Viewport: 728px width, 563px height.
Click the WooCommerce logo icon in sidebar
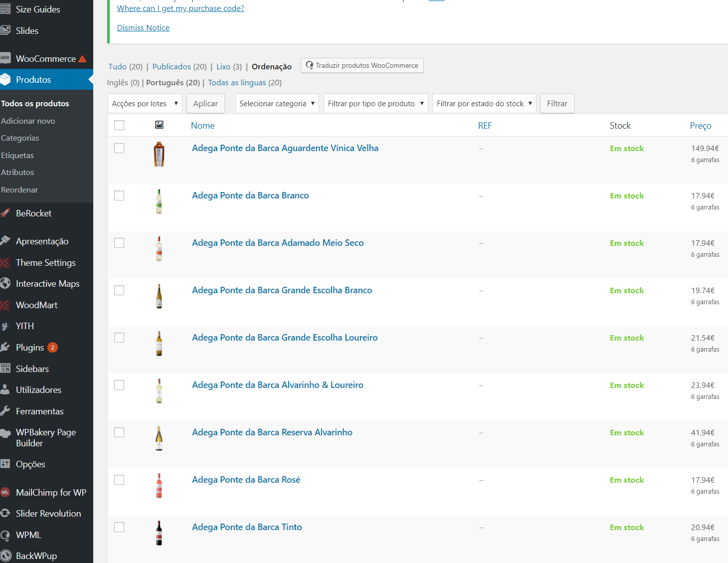[x=5, y=58]
